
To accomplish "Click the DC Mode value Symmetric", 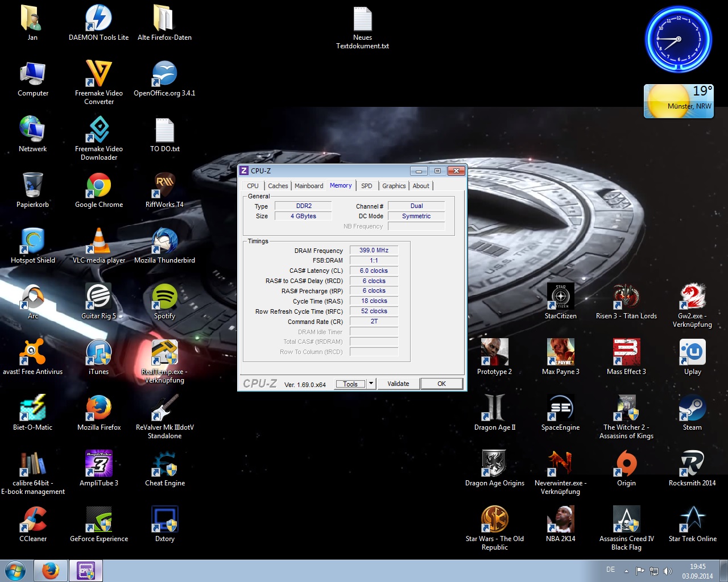I will [416, 216].
